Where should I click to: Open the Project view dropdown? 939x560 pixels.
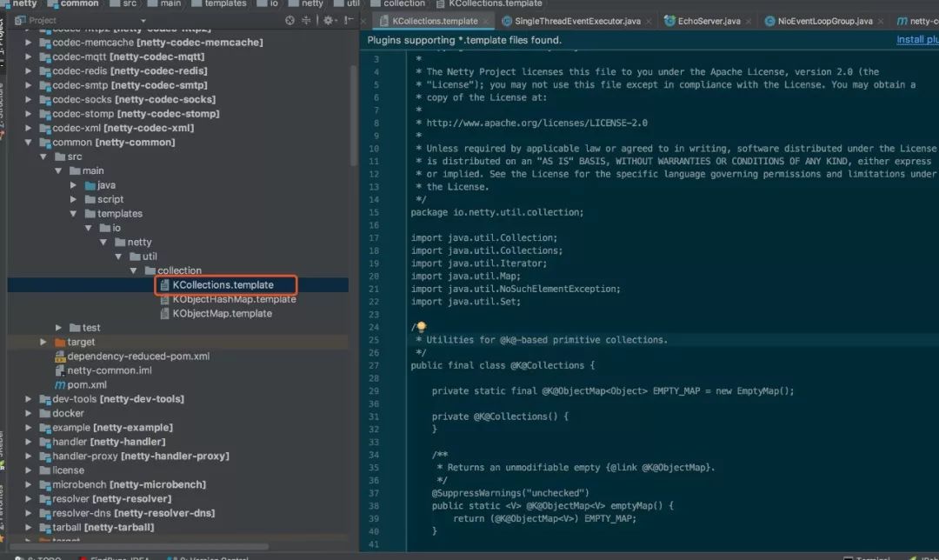(143, 20)
